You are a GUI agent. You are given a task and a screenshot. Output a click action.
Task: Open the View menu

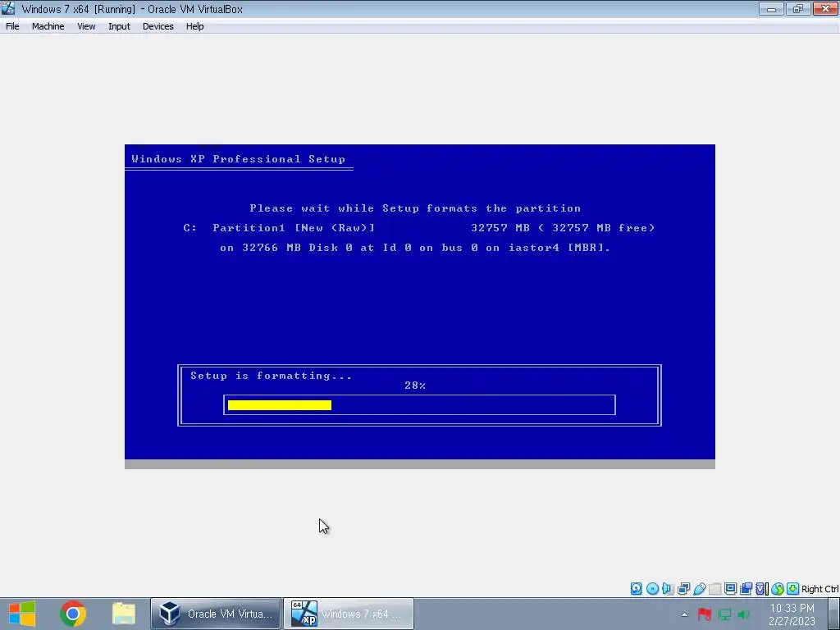pos(85,26)
